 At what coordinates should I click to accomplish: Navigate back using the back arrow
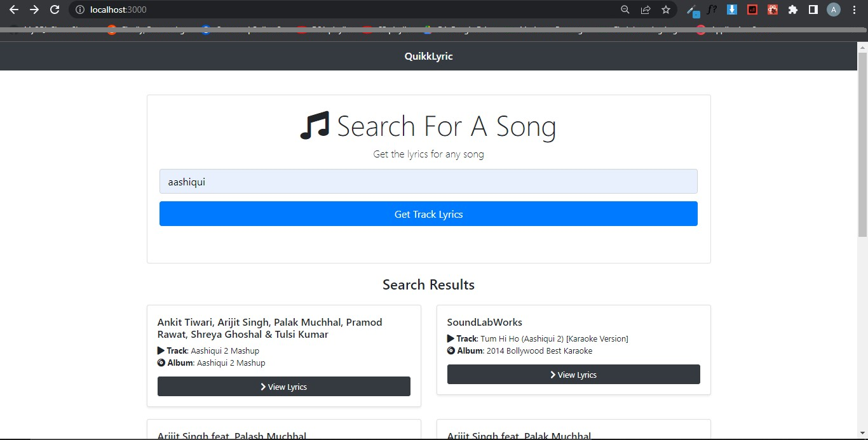tap(14, 10)
